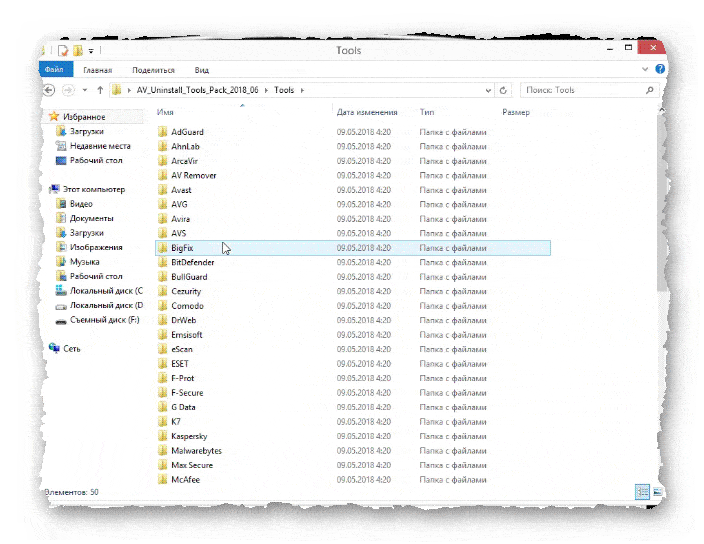
Task: Switch to the Главная ribbon tab
Action: tap(97, 70)
